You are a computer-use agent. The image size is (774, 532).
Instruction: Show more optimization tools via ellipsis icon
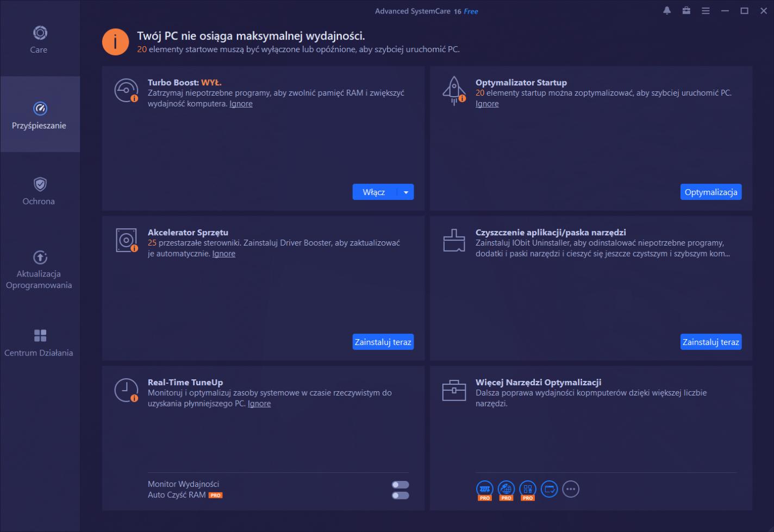pos(571,489)
